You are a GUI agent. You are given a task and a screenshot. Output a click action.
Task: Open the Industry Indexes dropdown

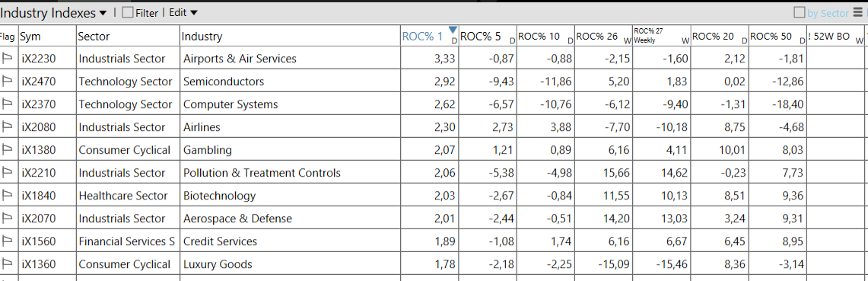point(54,13)
